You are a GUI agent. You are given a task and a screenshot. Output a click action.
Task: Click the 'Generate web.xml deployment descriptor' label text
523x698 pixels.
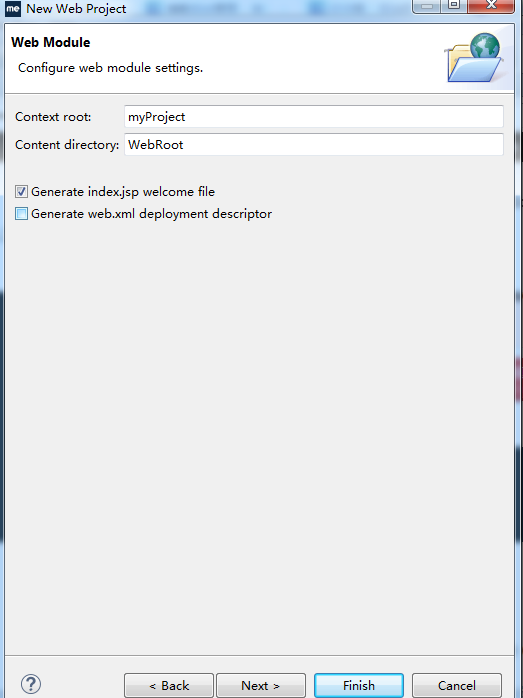coord(151,214)
